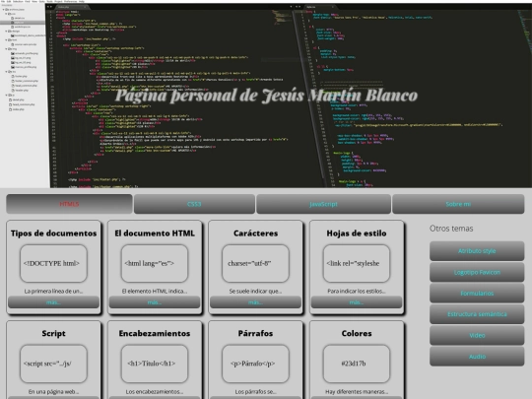Click the text Se suele indicar que...
The height and width of the screenshot is (399, 532).
pos(255,291)
